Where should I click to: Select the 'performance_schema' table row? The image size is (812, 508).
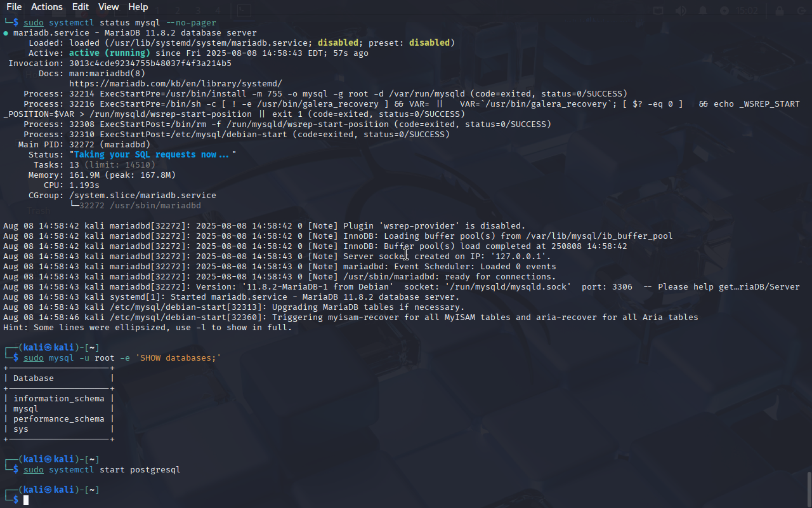pyautogui.click(x=59, y=419)
